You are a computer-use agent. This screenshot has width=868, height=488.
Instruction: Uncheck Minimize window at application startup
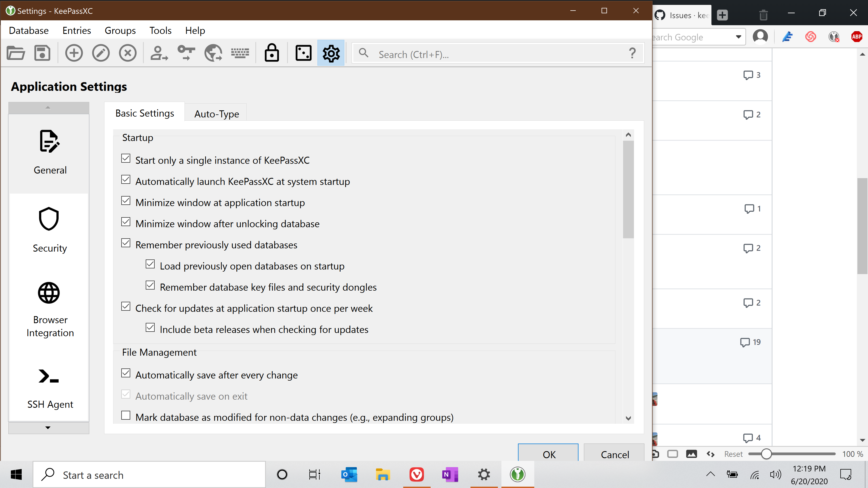(x=126, y=201)
